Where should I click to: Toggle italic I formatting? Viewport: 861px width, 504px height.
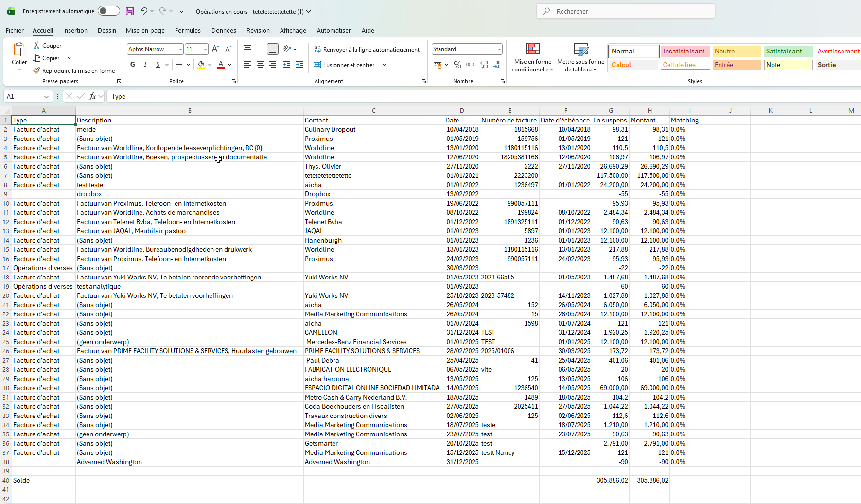[x=145, y=65]
